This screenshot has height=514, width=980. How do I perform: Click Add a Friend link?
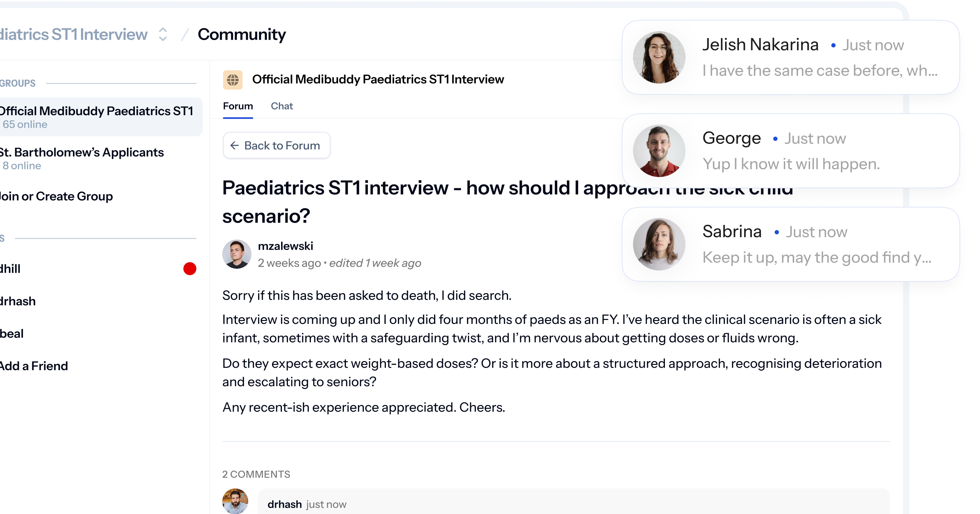pos(34,366)
